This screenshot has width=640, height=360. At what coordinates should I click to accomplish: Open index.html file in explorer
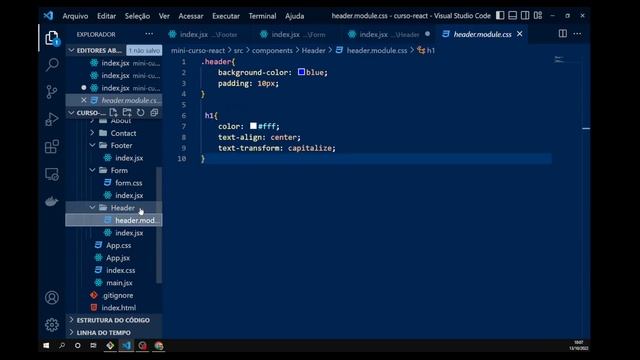118,308
